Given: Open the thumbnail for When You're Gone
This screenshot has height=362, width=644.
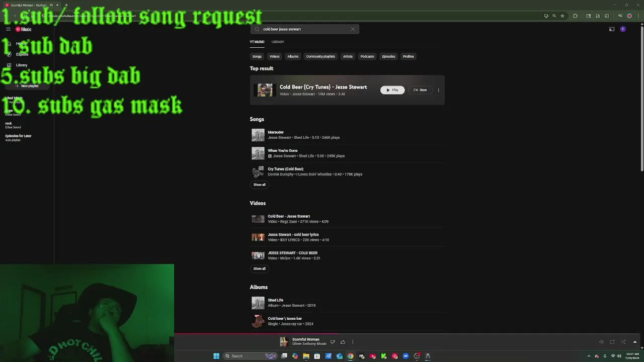Looking at the screenshot, I should pos(258,153).
